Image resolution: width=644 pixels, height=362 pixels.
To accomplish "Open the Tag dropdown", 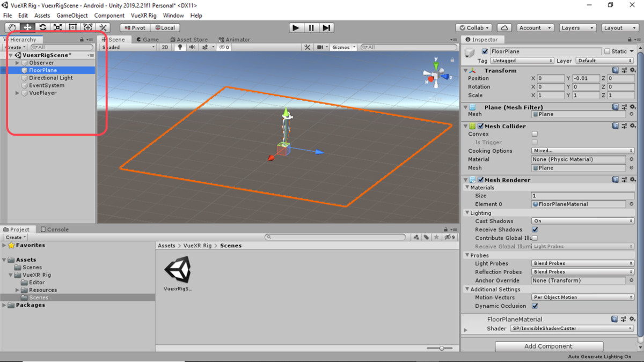I will [523, 61].
